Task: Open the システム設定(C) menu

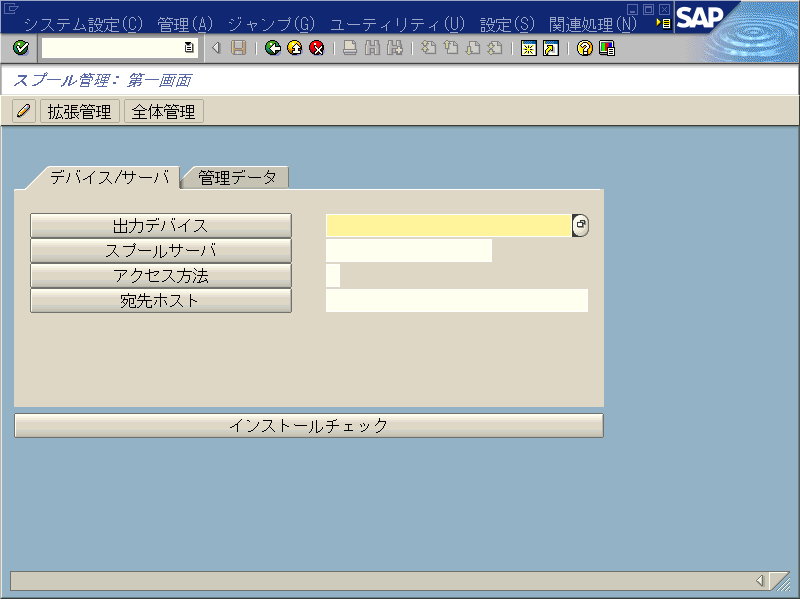Action: 83,24
